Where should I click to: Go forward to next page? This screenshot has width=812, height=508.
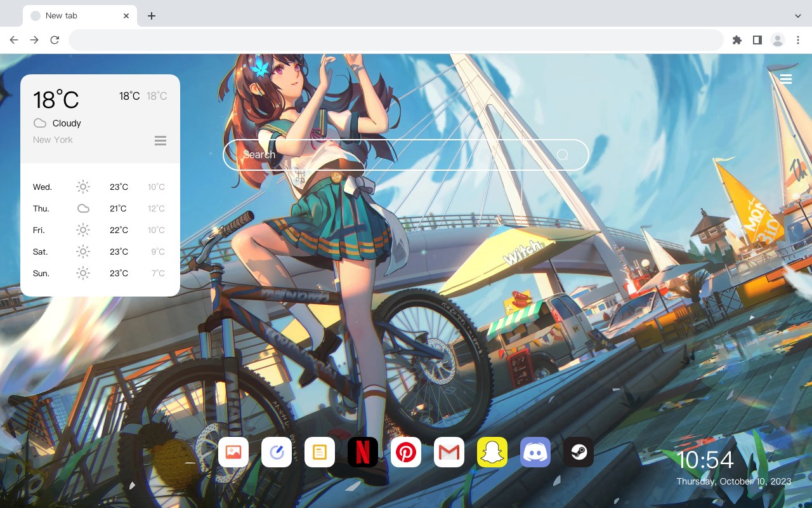[x=34, y=40]
